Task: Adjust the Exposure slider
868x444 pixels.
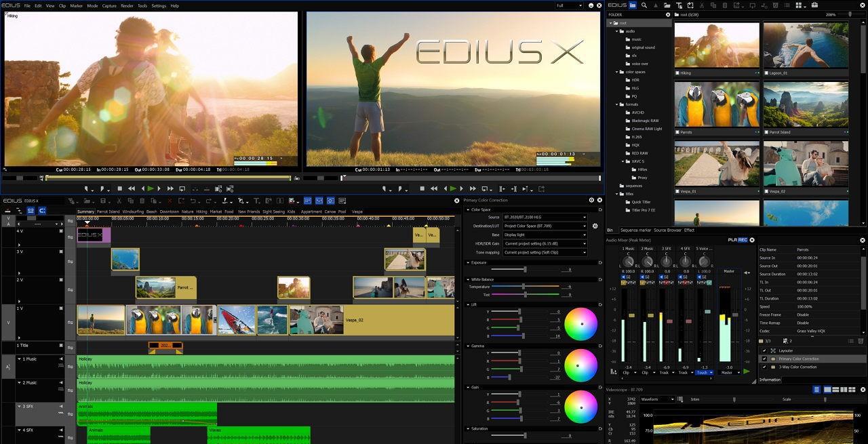Action: pyautogui.click(x=524, y=270)
